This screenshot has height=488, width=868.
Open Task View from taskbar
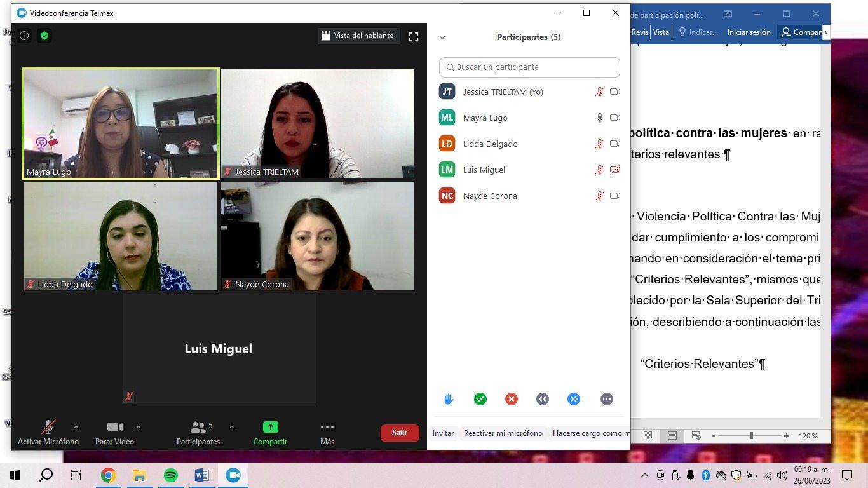pos(76,475)
